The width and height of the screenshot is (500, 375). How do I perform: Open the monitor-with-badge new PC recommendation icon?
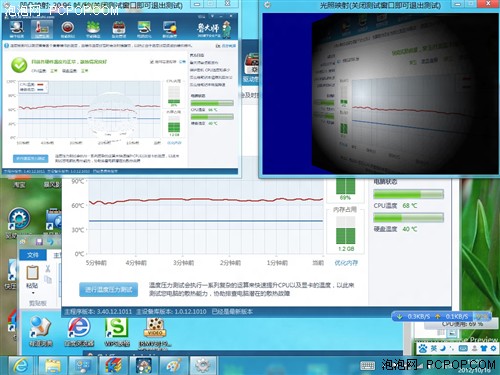click(170, 29)
